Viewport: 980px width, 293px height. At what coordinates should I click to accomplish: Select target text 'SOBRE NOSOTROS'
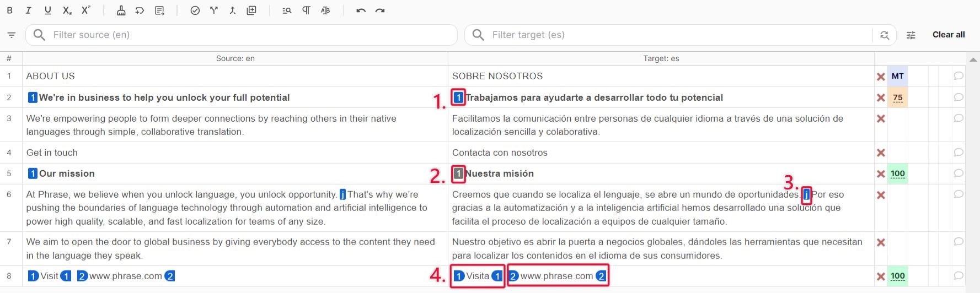pyautogui.click(x=497, y=76)
